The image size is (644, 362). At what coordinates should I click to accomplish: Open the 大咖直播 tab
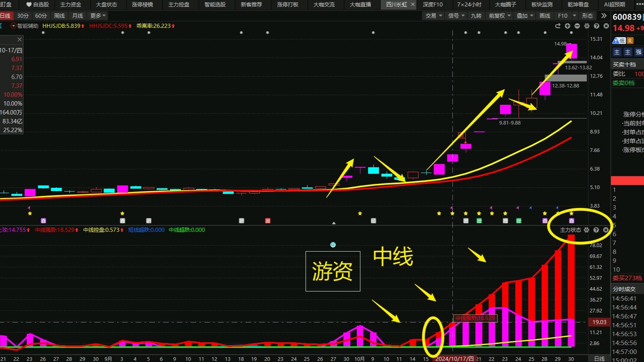coord(360,4)
